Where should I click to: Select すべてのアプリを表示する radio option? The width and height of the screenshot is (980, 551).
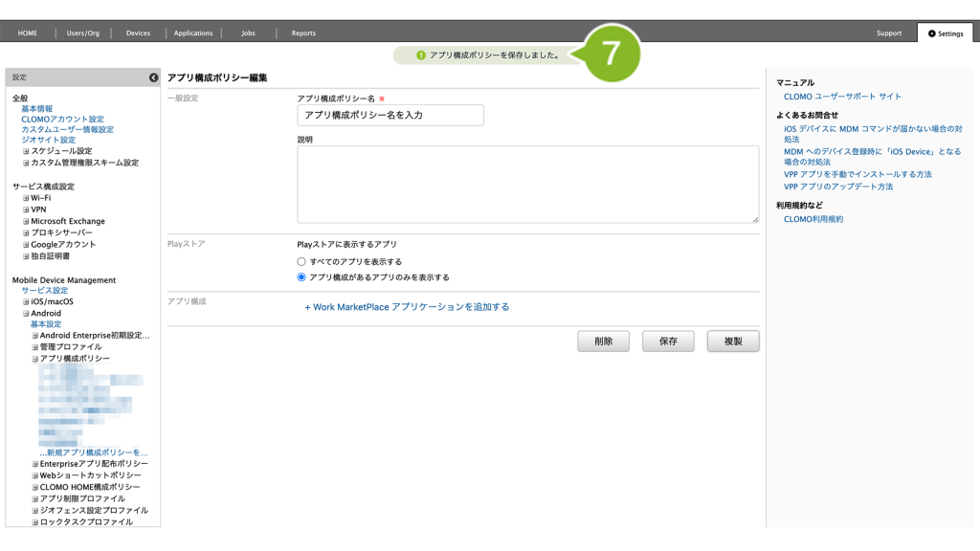point(301,261)
